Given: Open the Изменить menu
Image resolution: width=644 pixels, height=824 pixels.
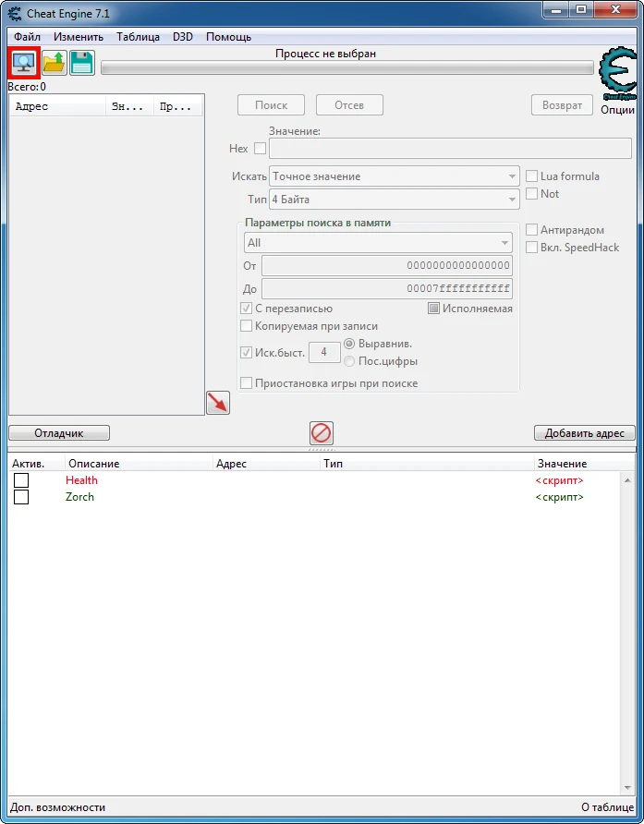Looking at the screenshot, I should pyautogui.click(x=79, y=37).
